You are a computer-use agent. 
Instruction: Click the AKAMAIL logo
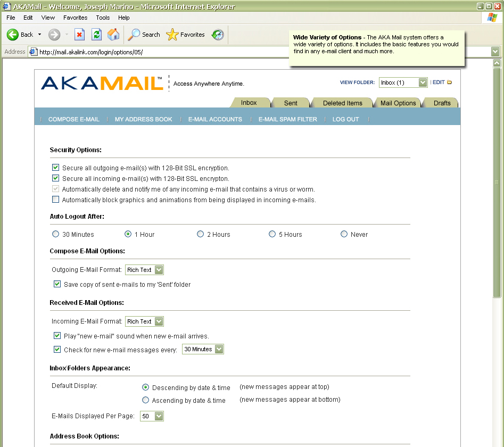click(101, 83)
